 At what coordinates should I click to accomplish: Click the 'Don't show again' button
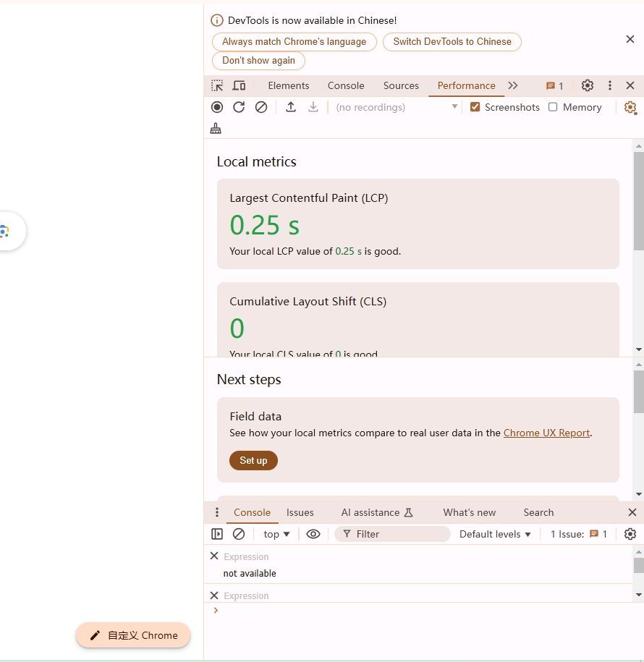click(x=258, y=60)
